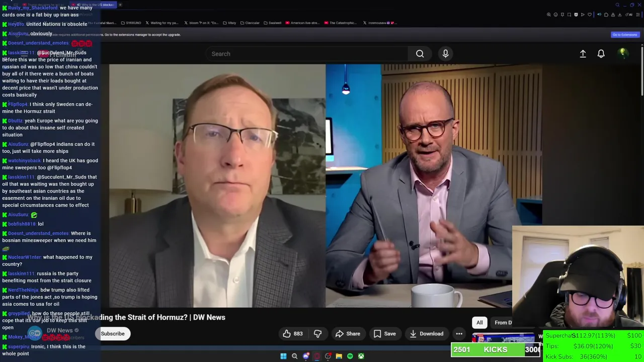644x362 pixels.
Task: Open 'bloom on X' bookmark
Action: click(200, 23)
